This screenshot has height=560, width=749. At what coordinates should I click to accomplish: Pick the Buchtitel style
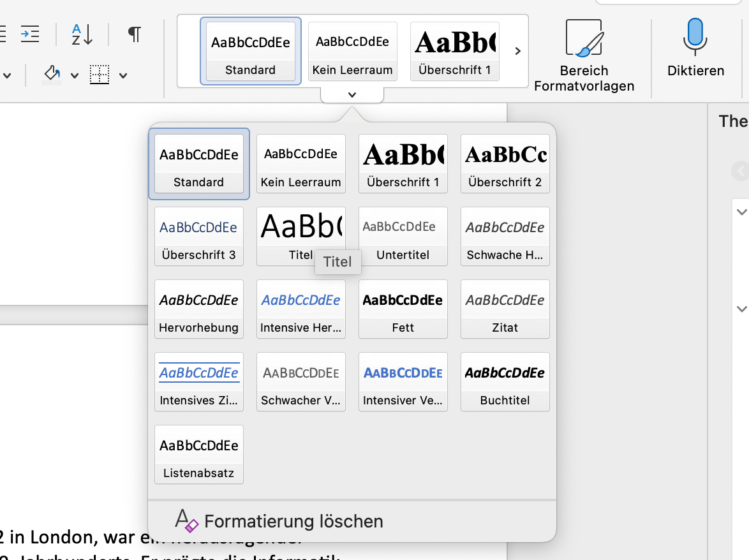(x=505, y=381)
